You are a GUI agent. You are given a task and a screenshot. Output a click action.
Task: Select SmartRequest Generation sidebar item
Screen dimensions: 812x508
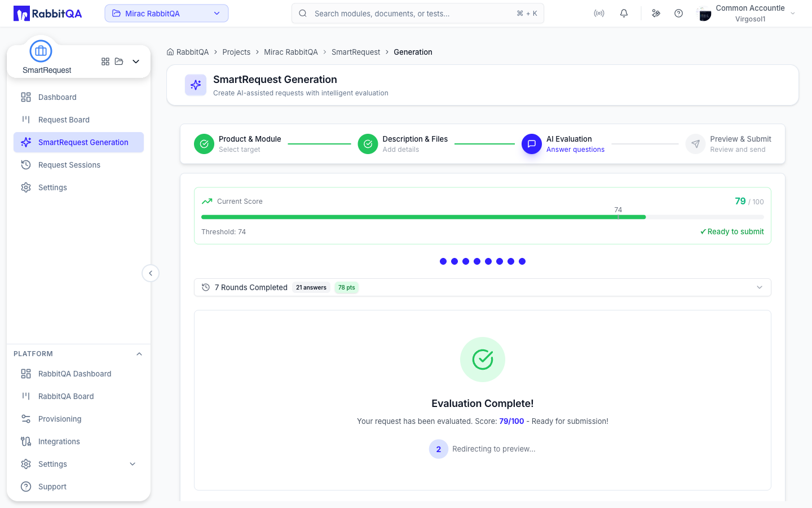tap(78, 142)
